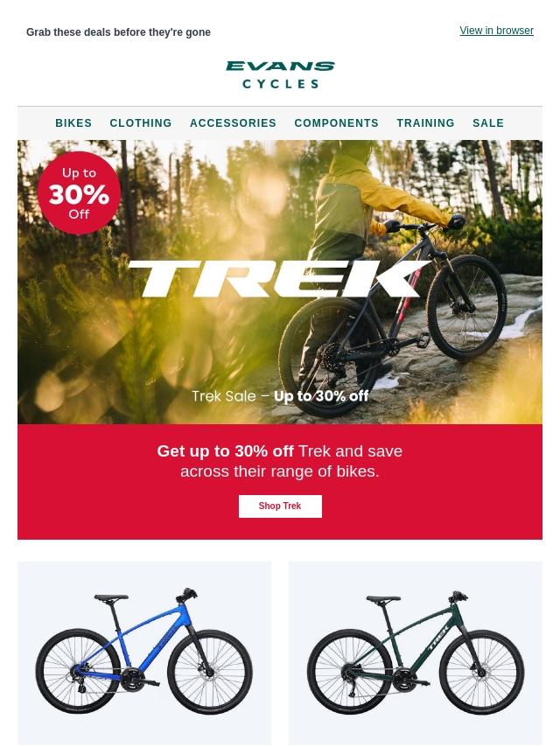The image size is (560, 747).
Task: Click the red Up to 30% Off badge
Action: point(79,193)
